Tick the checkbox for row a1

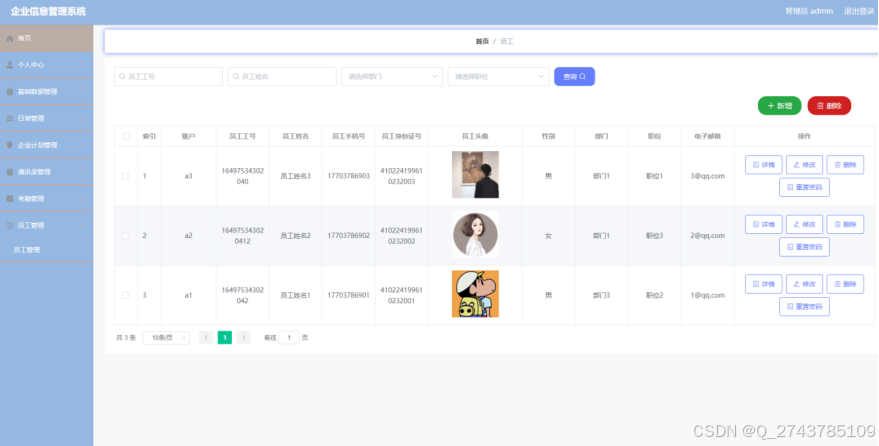126,296
